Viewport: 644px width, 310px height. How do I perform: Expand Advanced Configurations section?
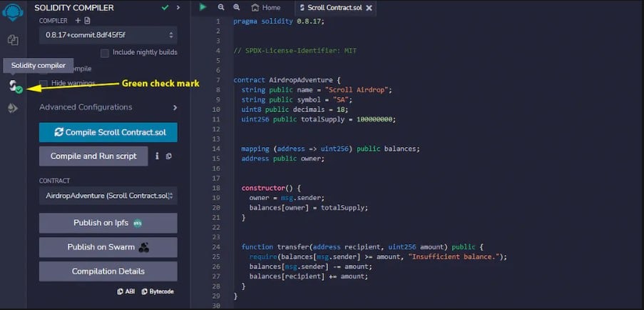click(x=108, y=107)
